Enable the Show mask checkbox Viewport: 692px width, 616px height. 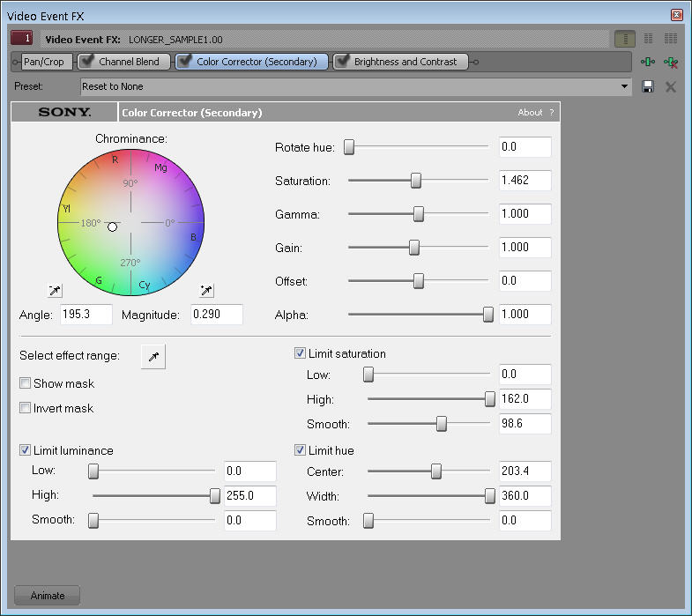pos(26,383)
